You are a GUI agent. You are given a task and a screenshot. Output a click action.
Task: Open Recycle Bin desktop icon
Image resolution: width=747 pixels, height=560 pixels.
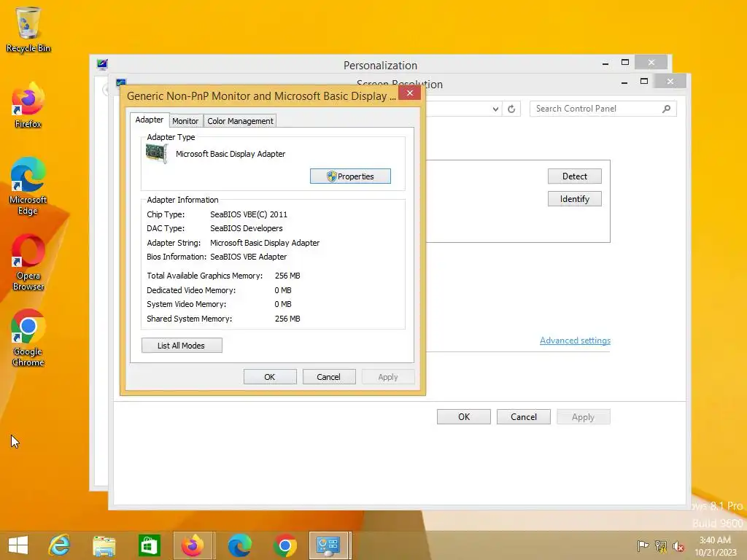pos(28,29)
